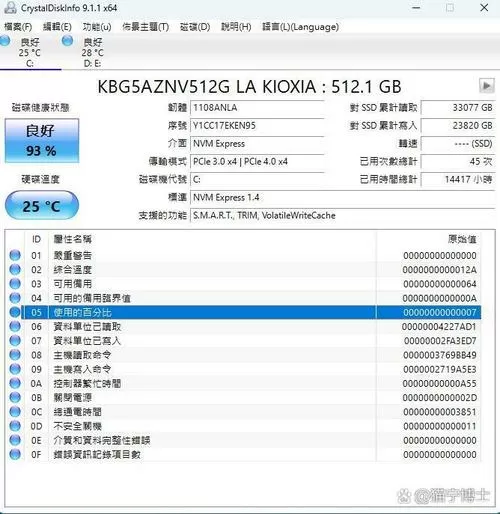Viewport: 500px width, 514px height.
Task: Click the interface field NVM Express
Action: tap(257, 144)
